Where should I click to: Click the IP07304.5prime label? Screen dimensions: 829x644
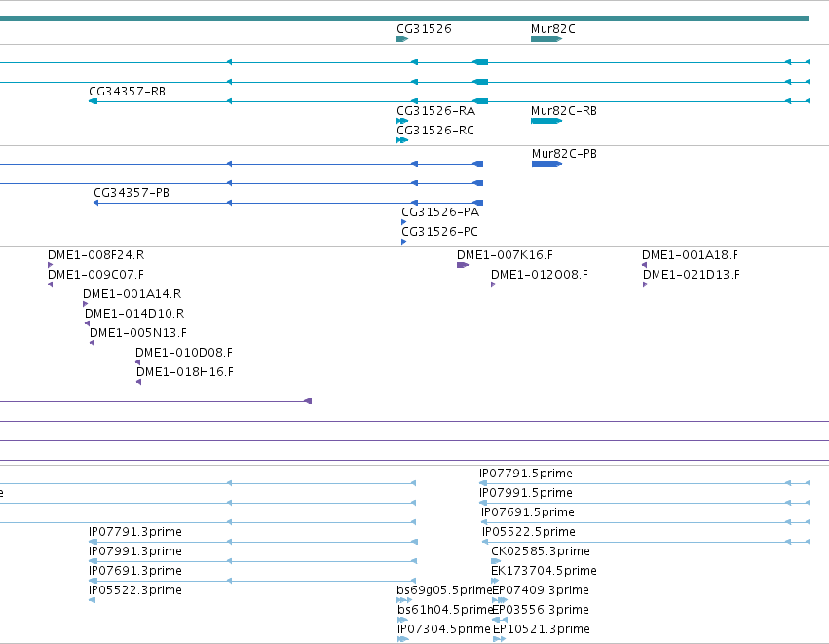tap(444, 630)
